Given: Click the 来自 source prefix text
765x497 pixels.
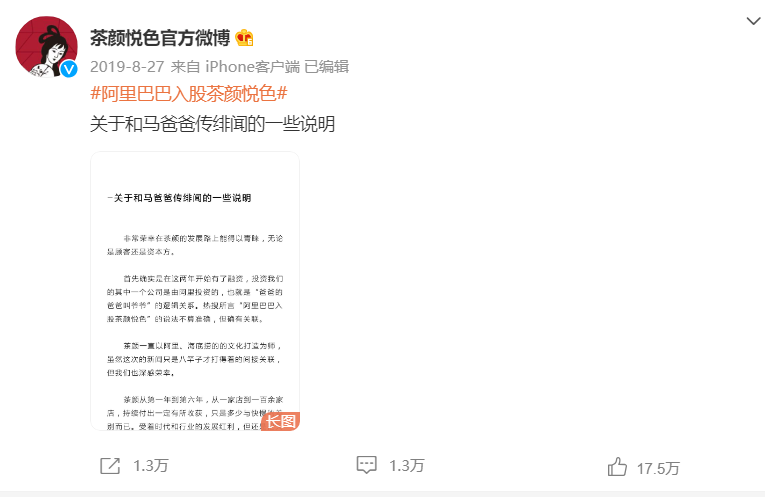Looking at the screenshot, I should point(185,66).
